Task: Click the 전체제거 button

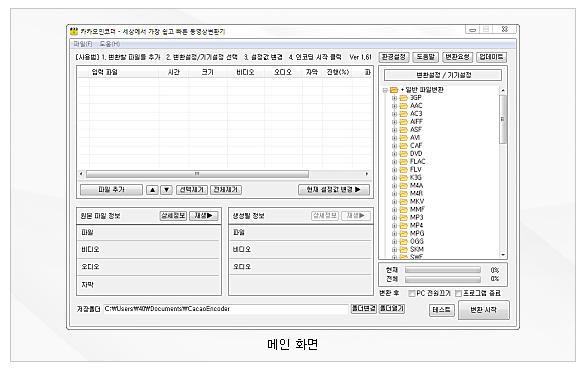Action: pos(226,190)
